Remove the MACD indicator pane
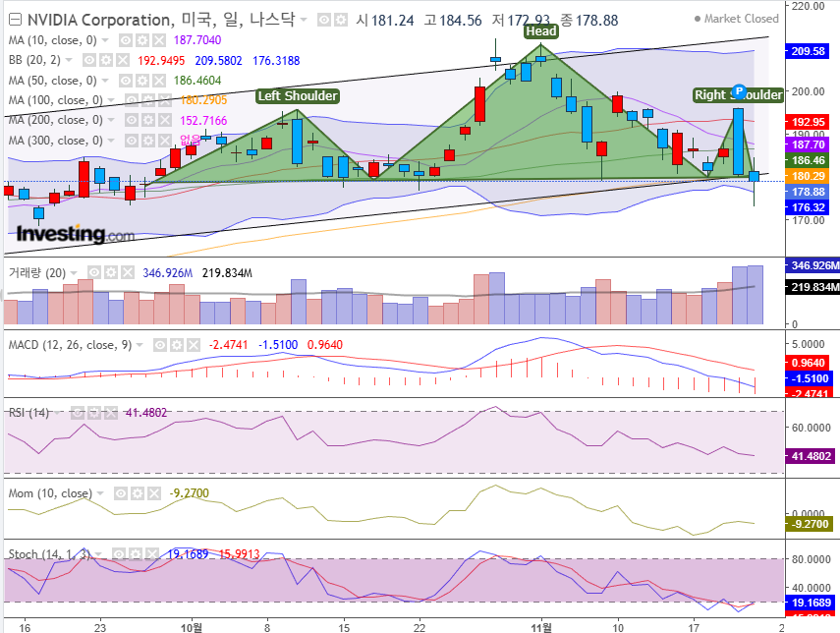Image resolution: width=840 pixels, height=633 pixels. (x=194, y=345)
